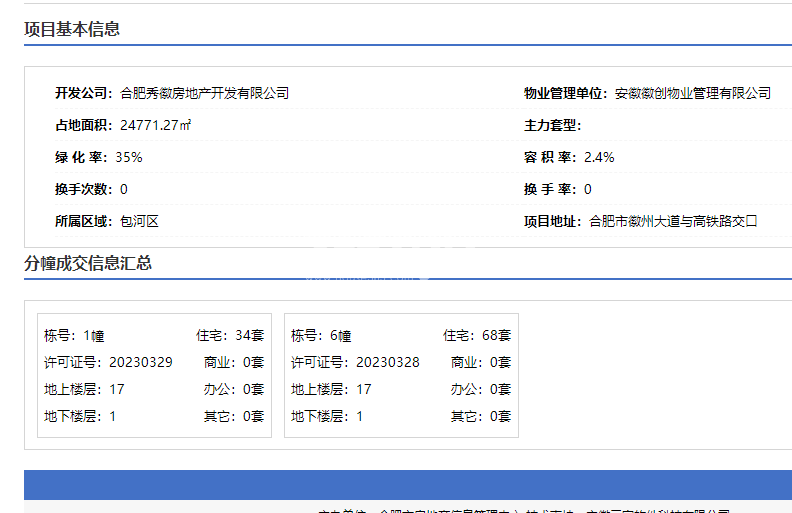The height and width of the screenshot is (513, 792).
Task: Click permit number 20230328
Action: (x=388, y=363)
